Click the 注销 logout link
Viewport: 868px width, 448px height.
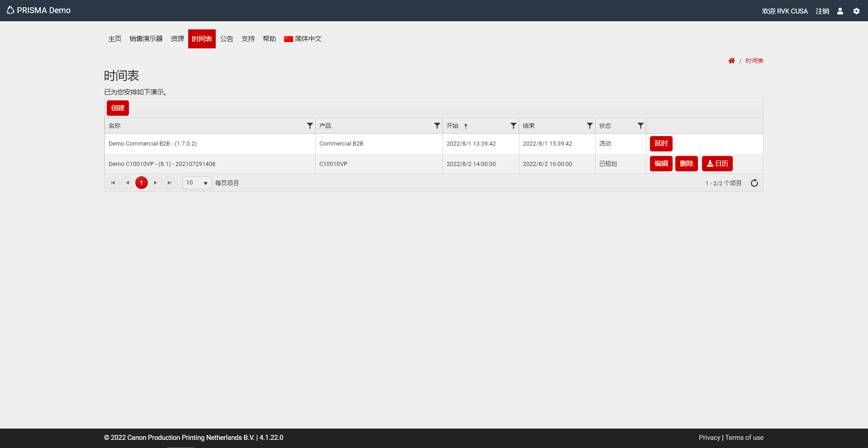(x=822, y=11)
